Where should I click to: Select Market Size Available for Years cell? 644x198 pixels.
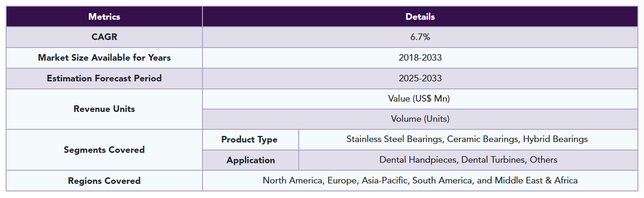pos(104,58)
